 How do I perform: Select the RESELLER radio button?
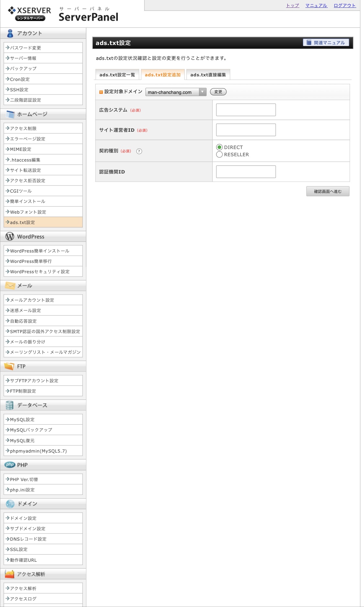coord(219,154)
